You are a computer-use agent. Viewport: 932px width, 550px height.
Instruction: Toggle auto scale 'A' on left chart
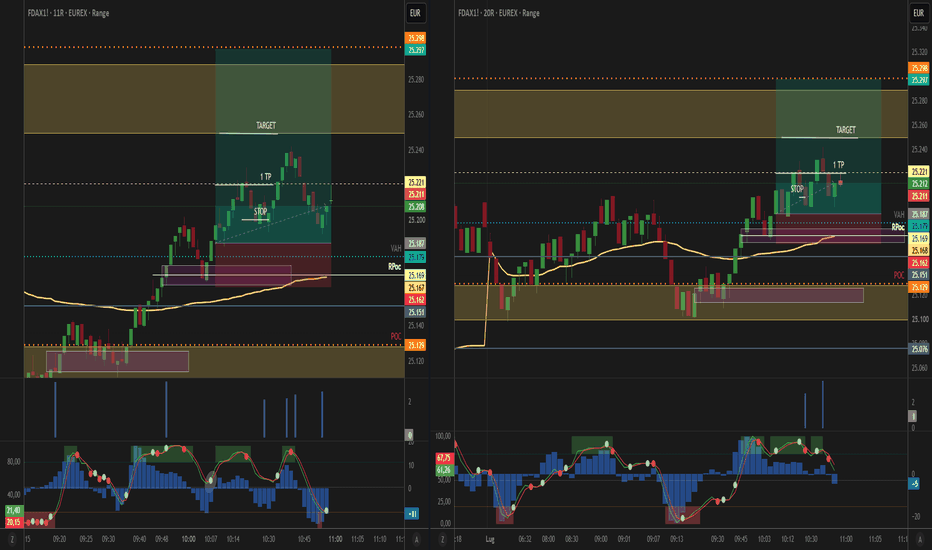(416, 539)
